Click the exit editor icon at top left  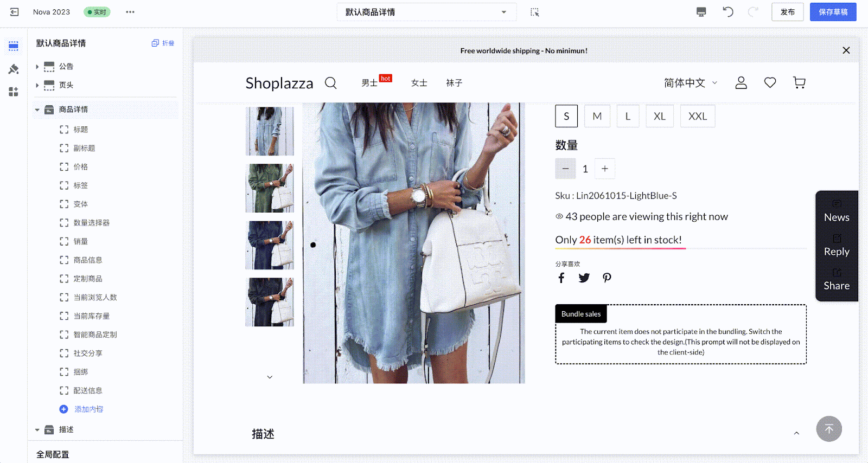point(15,12)
